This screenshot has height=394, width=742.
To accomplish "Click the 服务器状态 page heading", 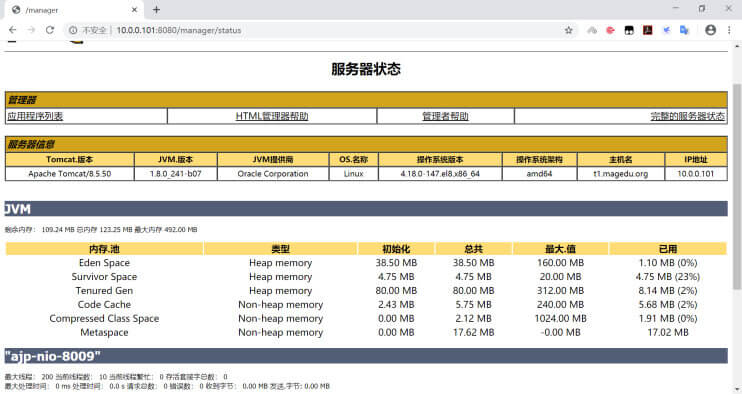I will (x=366, y=69).
